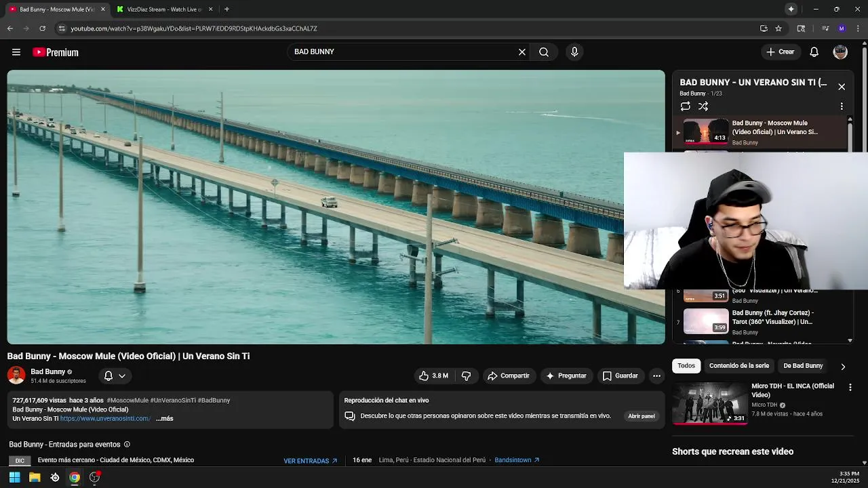
Task: Reload the page in Chrome
Action: click(x=42, y=28)
